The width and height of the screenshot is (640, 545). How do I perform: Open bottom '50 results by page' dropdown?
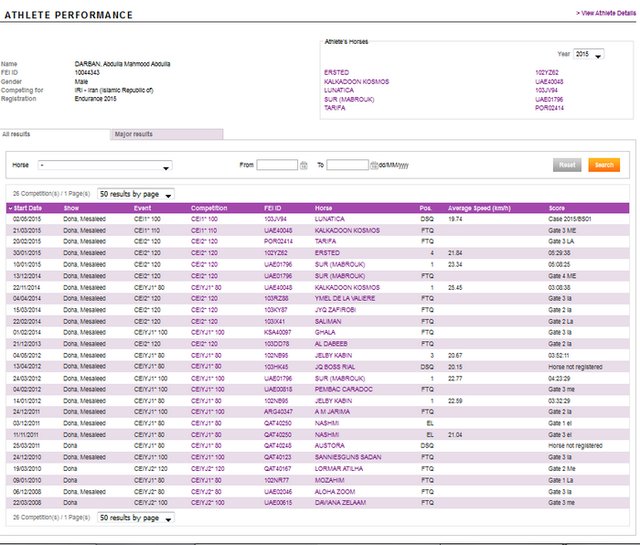click(136, 518)
